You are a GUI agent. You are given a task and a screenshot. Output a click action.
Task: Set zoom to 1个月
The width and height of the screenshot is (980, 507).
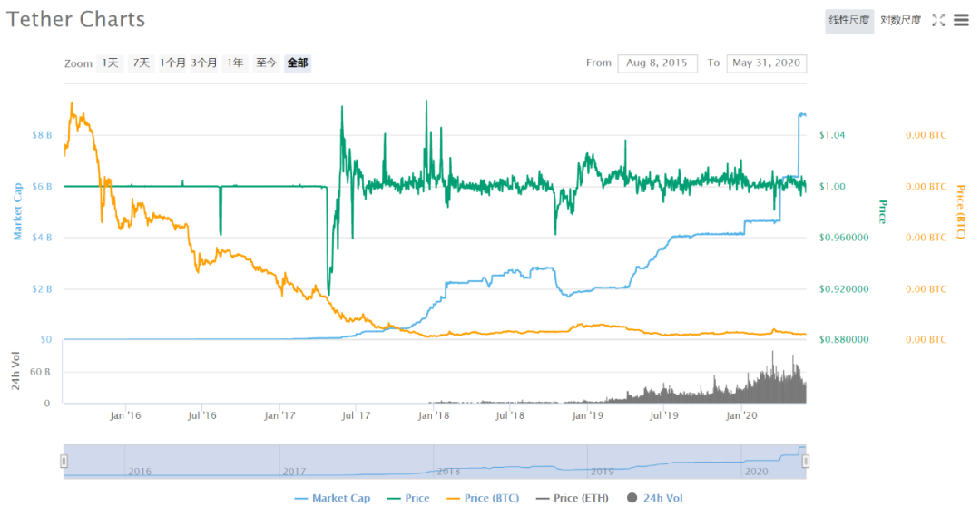(x=172, y=63)
